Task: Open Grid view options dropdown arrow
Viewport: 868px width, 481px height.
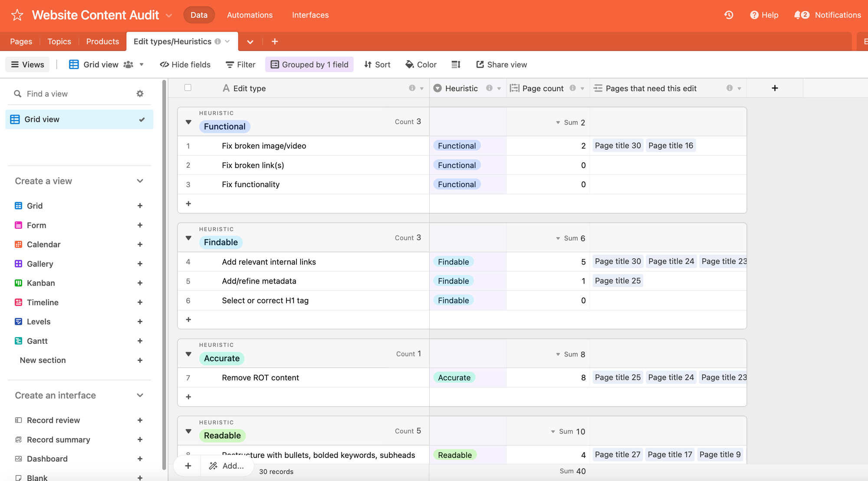Action: coord(141,65)
